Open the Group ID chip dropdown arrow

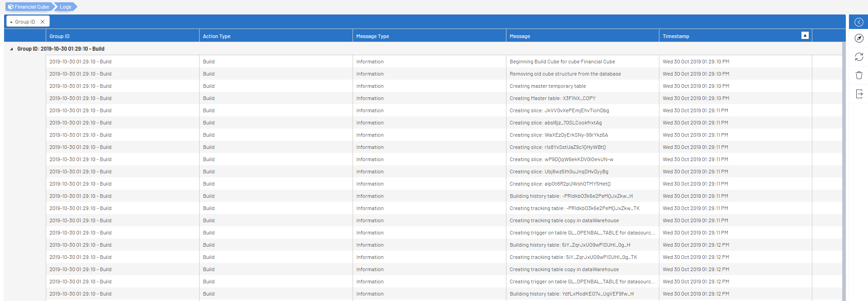pyautogui.click(x=11, y=22)
